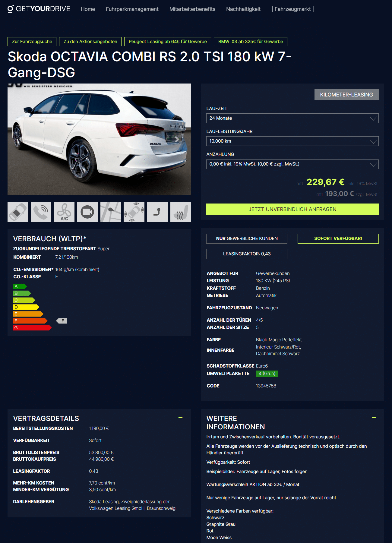Select the navigation map feature icon
The image size is (392, 543).
(x=111, y=212)
